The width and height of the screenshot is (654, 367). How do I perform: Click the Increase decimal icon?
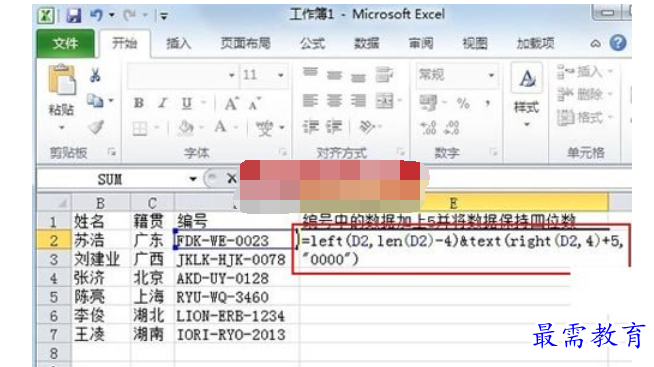tap(428, 128)
